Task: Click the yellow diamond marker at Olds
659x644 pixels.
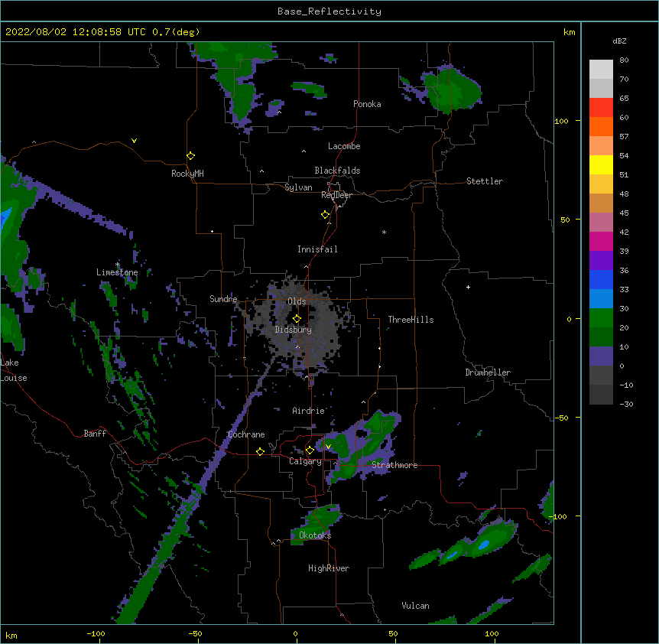Action: (297, 318)
